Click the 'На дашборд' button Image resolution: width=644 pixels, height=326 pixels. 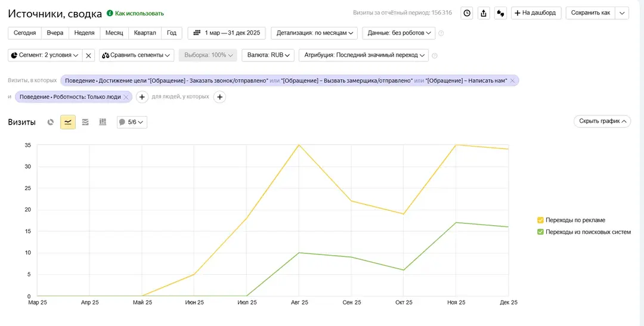coord(535,13)
